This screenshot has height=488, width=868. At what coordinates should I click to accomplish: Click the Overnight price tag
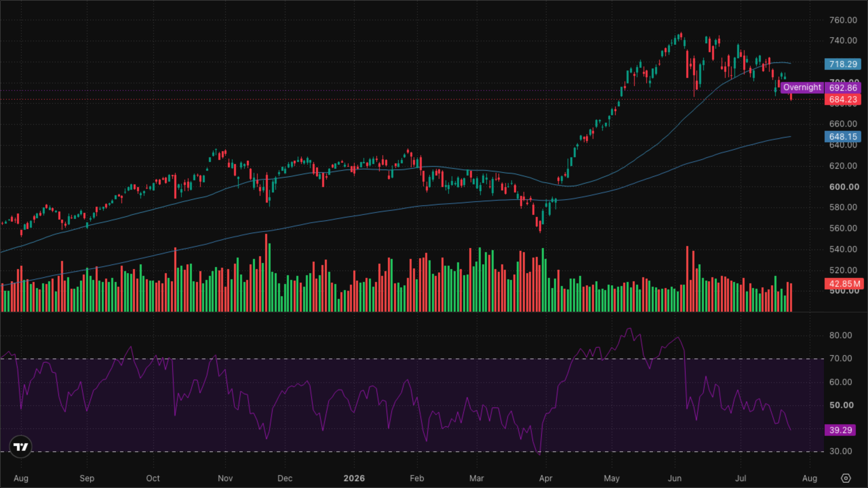(802, 87)
